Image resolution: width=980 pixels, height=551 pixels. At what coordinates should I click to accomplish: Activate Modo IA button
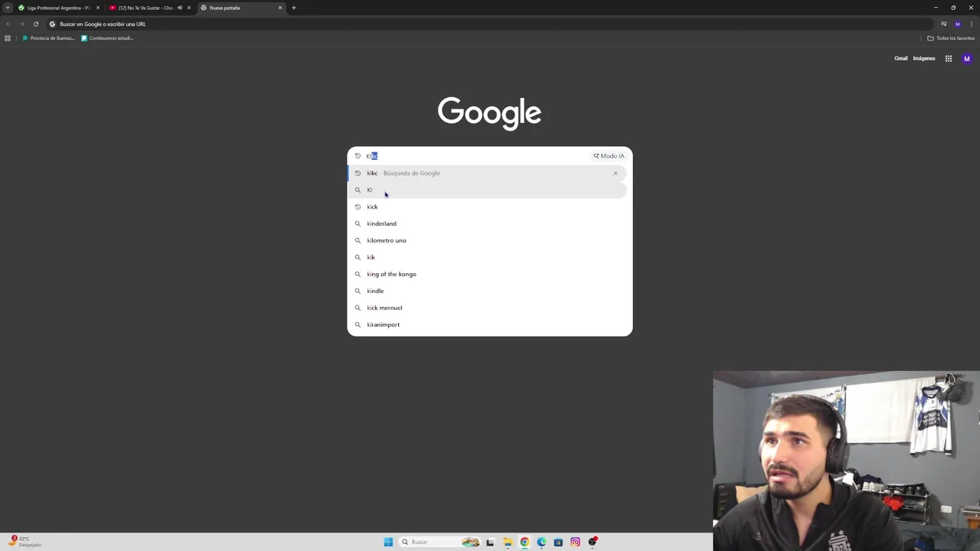(x=609, y=156)
